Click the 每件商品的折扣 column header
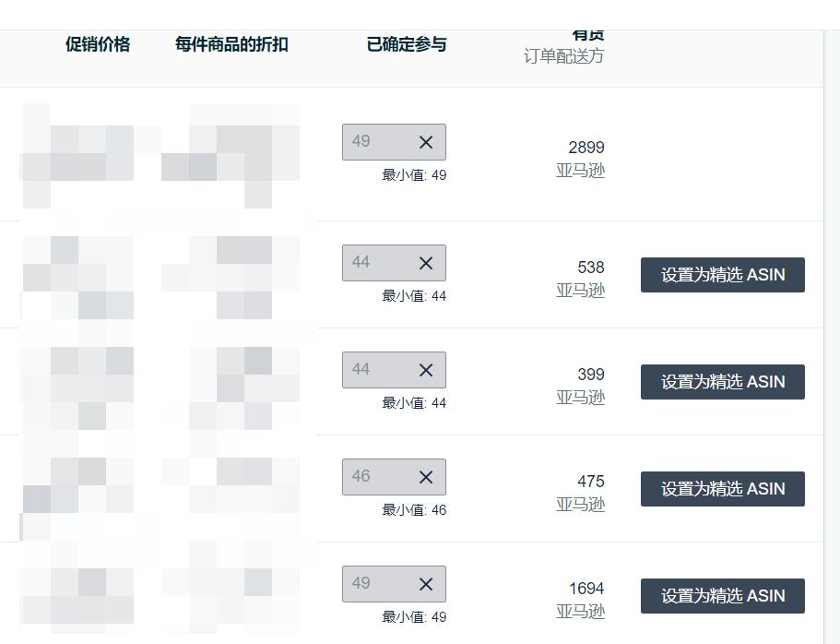This screenshot has height=644, width=840. 231,44
